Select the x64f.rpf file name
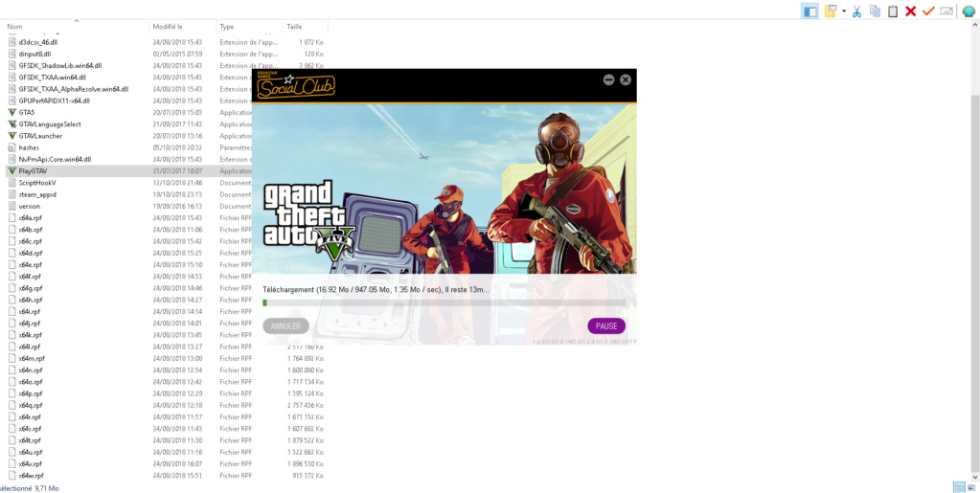Image resolution: width=980 pixels, height=493 pixels. [x=30, y=277]
